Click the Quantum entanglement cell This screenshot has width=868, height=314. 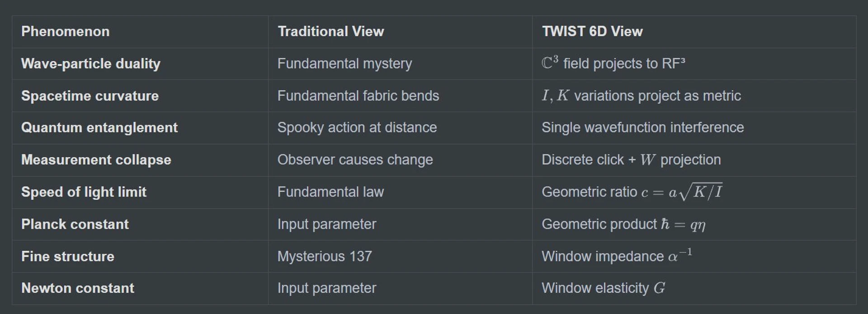[99, 128]
